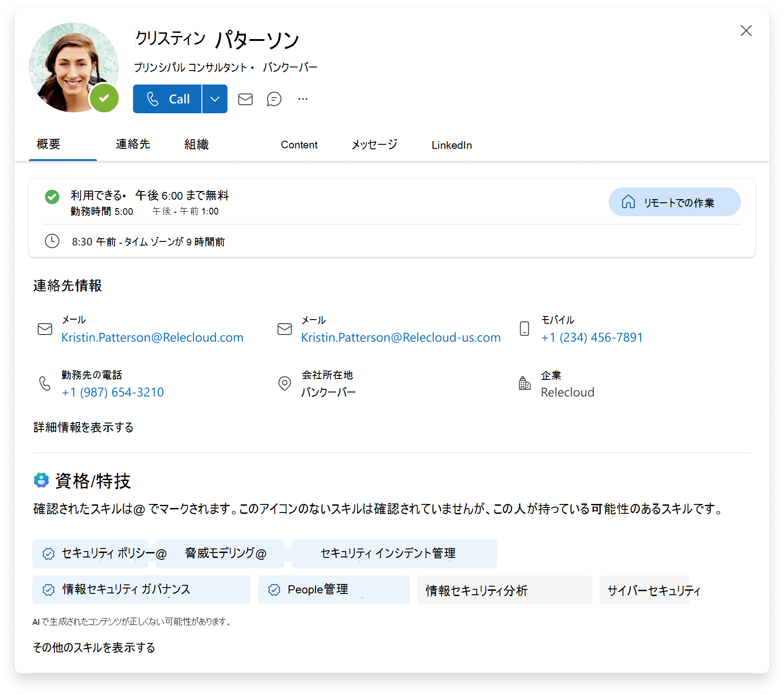Click the 連絡先情報 section heading
This screenshot has width=784, height=695.
(67, 285)
